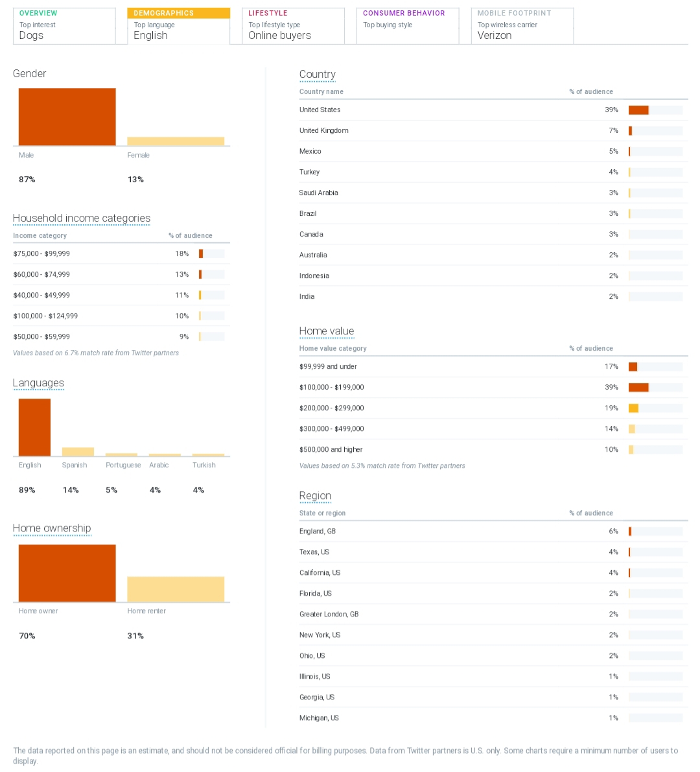
Task: Open the Consumer Behavior tab
Action: coord(408,26)
